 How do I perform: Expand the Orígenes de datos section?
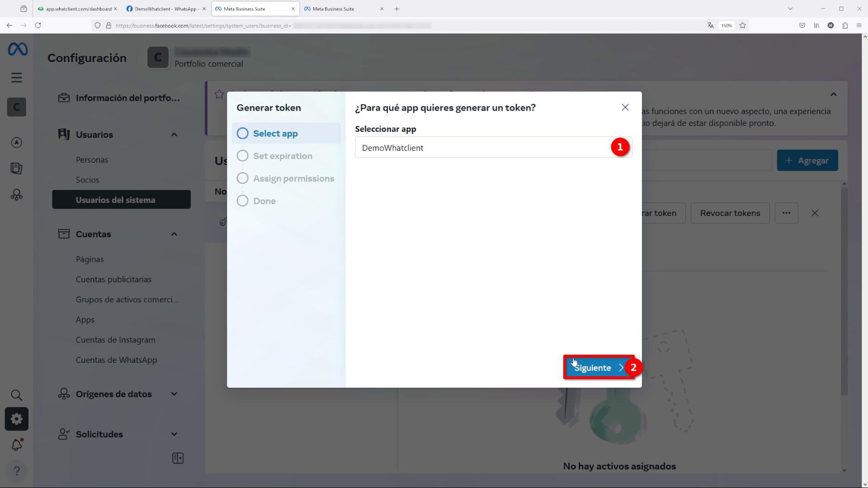[174, 394]
